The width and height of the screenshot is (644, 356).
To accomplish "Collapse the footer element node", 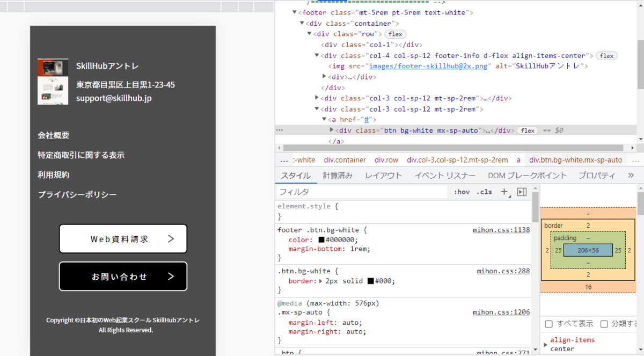I will 295,12.
